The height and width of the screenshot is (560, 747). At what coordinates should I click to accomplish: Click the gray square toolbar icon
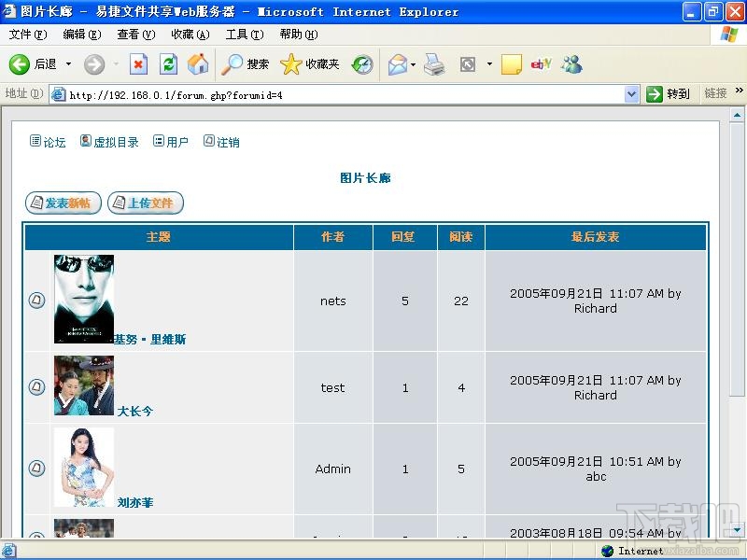[x=468, y=64]
